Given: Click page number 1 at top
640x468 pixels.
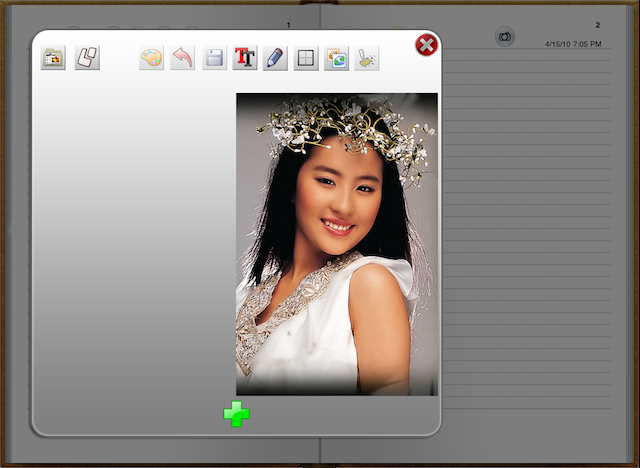Looking at the screenshot, I should point(289,25).
